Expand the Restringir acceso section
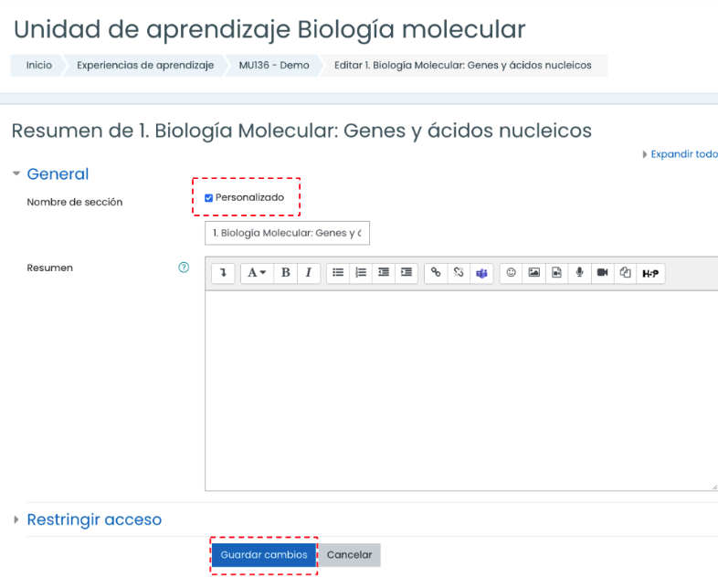718x588 pixels. coord(94,520)
